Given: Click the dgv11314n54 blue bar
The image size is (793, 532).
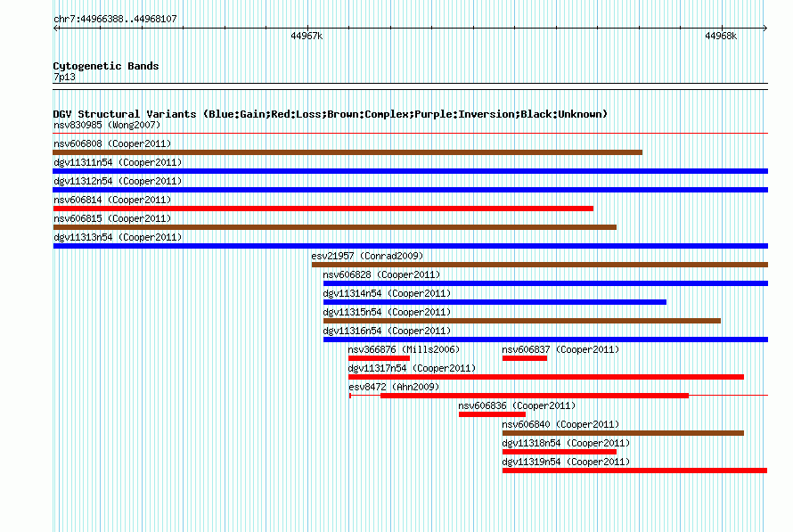Looking at the screenshot, I should click(x=495, y=302).
